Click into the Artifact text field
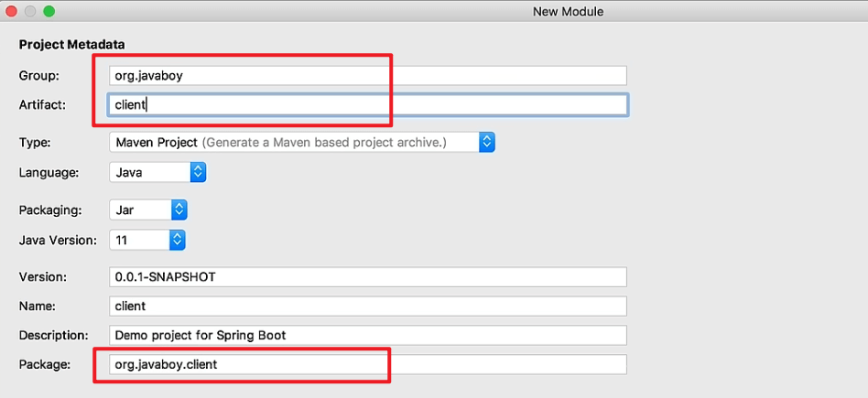 [x=368, y=104]
